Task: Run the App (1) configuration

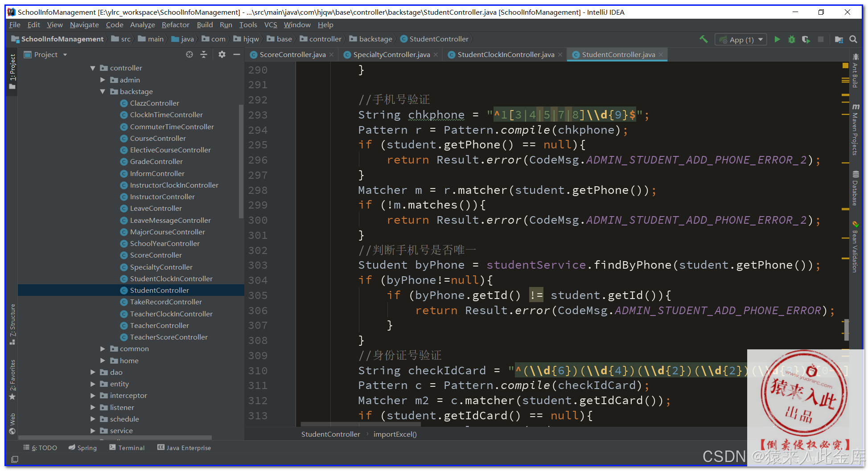Action: (777, 39)
